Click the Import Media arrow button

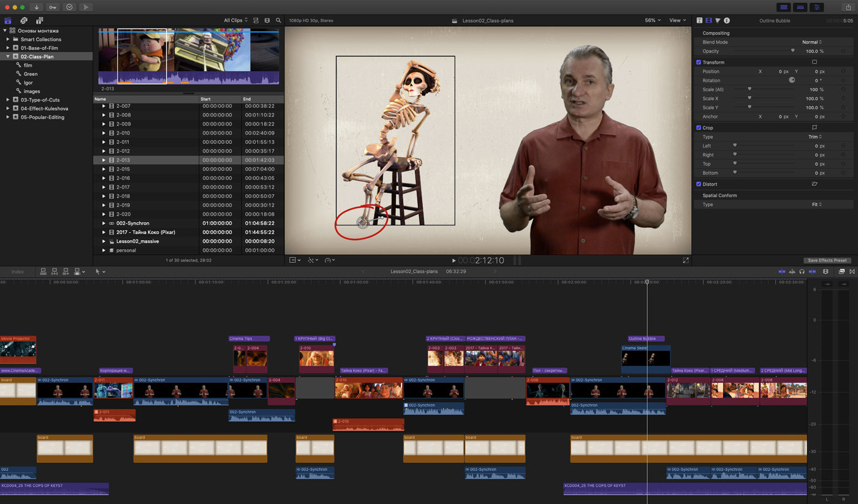[x=37, y=7]
